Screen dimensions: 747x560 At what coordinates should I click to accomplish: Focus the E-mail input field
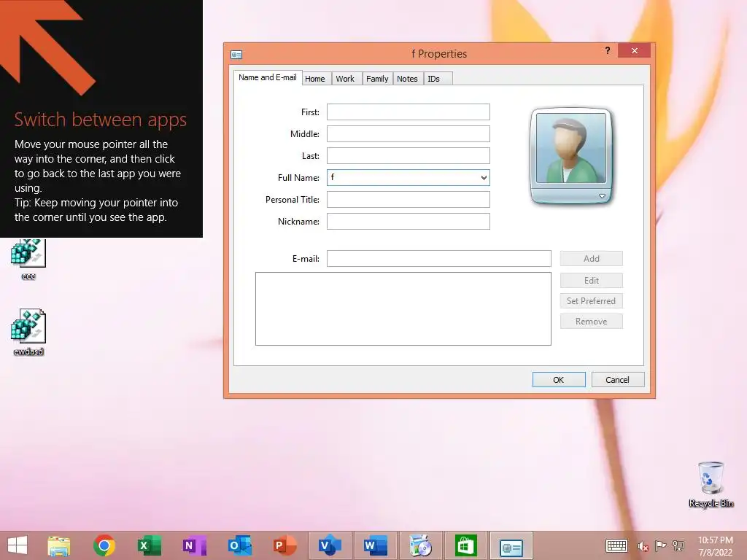point(438,259)
